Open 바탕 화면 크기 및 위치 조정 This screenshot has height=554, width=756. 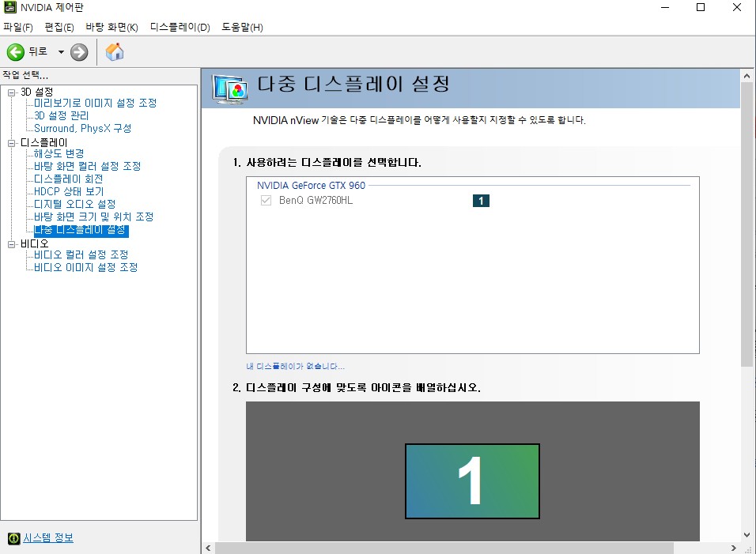pyautogui.click(x=93, y=217)
